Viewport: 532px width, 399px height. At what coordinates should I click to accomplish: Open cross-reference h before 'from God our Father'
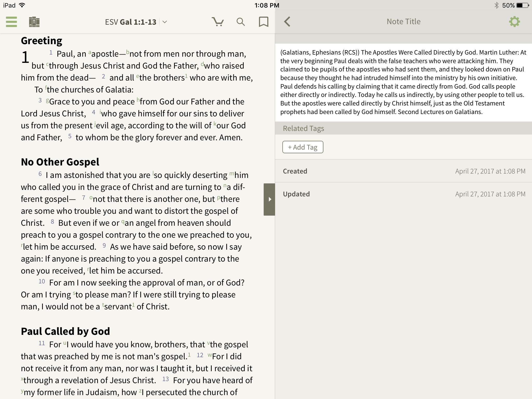tap(138, 99)
